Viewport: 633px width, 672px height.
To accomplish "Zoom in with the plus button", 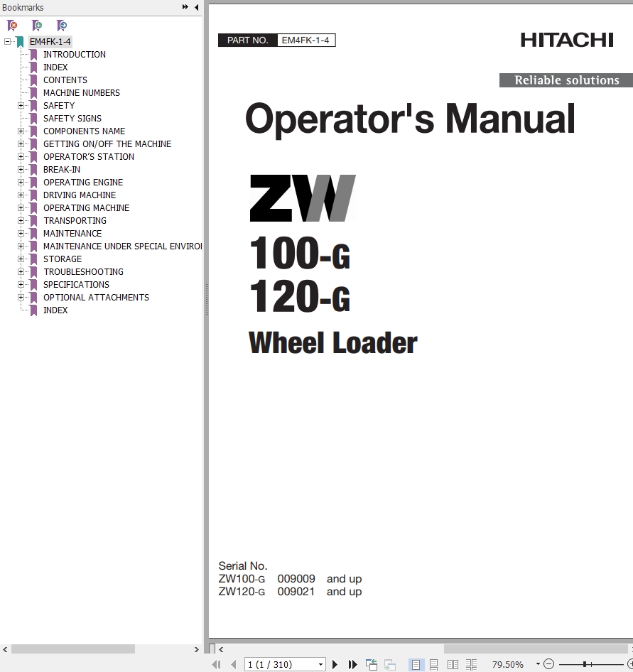I will (630, 664).
